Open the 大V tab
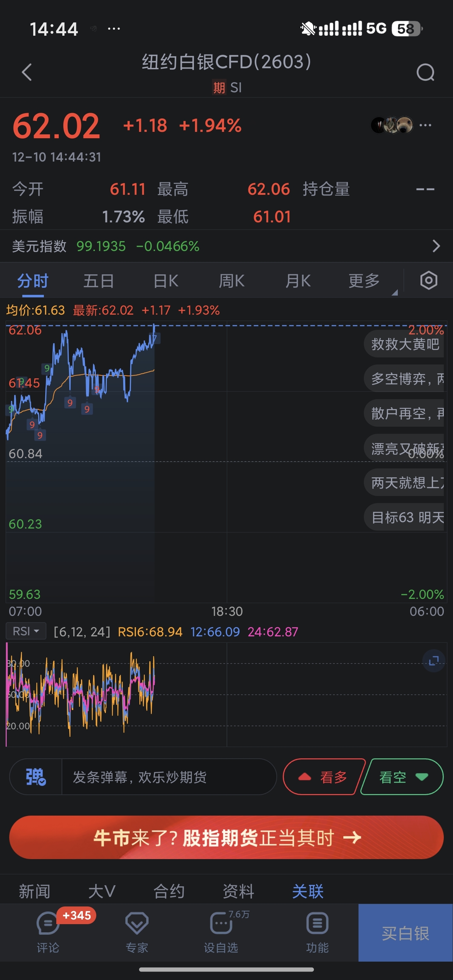The height and width of the screenshot is (980, 453). pos(102,891)
